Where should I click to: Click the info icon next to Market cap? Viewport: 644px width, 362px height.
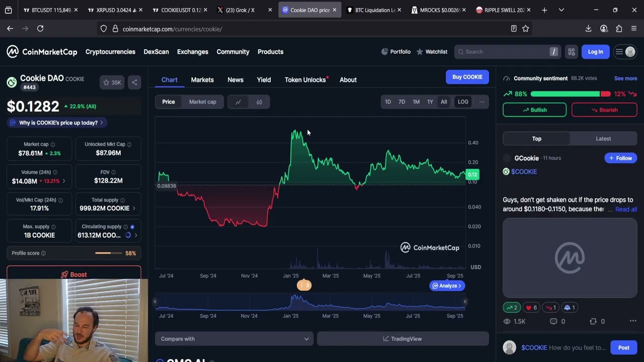point(53,144)
